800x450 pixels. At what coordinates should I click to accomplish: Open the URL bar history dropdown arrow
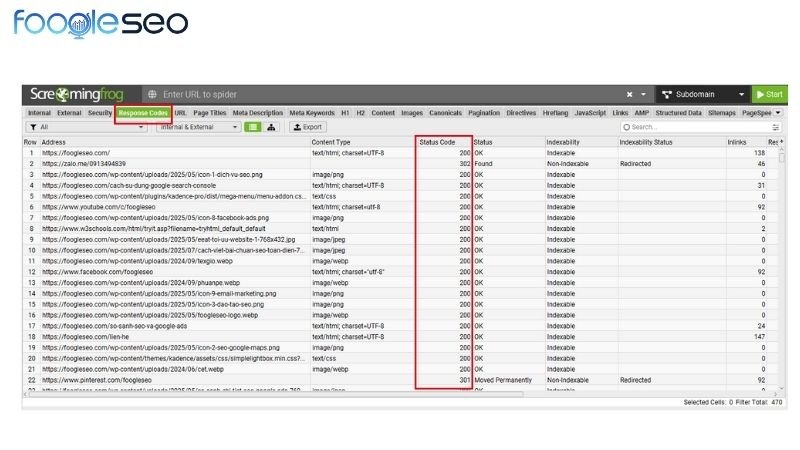pos(643,94)
